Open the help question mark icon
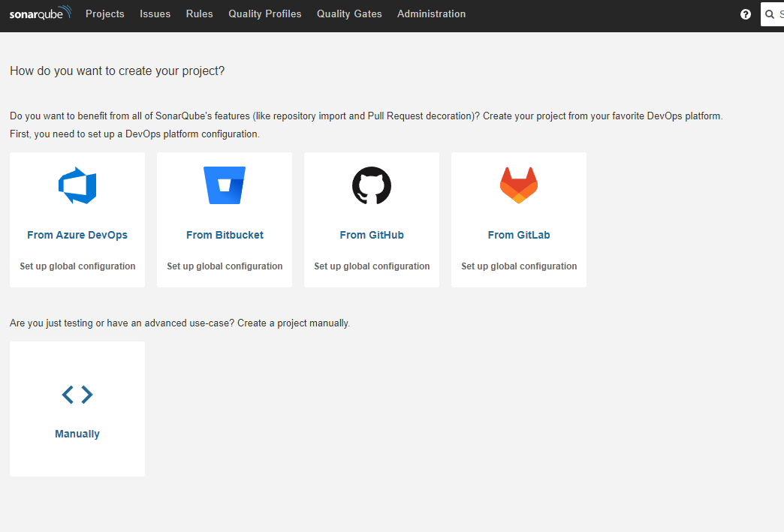 click(x=746, y=14)
